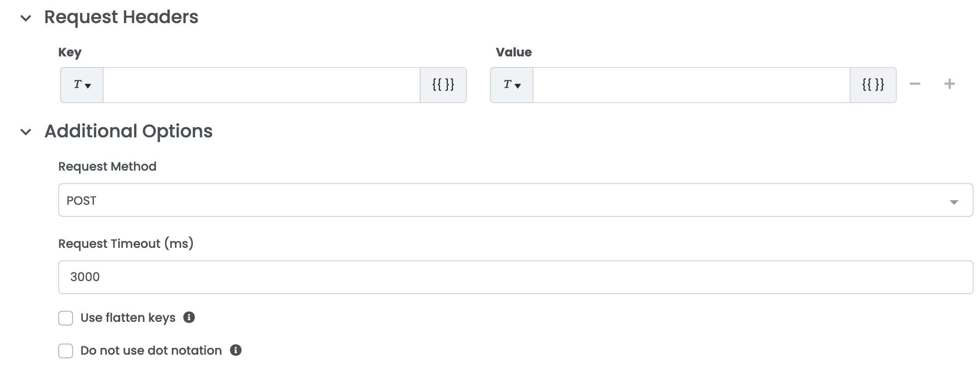Screen dimensions: 980x369
Task: Enable the Use flatten keys checkbox
Action: (x=66, y=318)
